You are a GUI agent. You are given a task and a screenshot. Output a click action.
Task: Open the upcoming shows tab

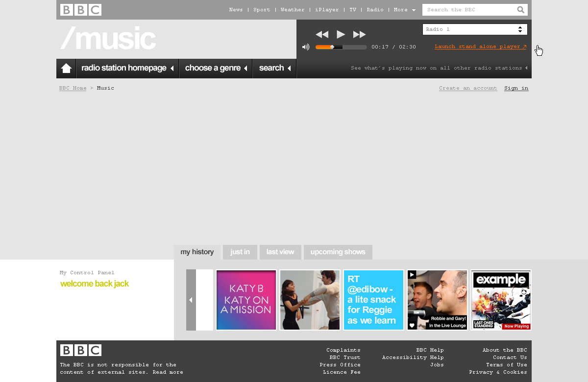pos(338,252)
